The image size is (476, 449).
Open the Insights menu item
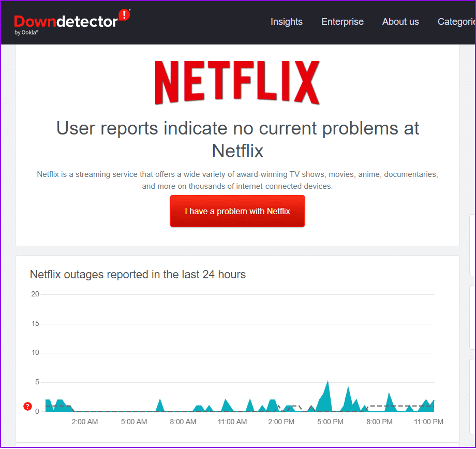point(286,22)
